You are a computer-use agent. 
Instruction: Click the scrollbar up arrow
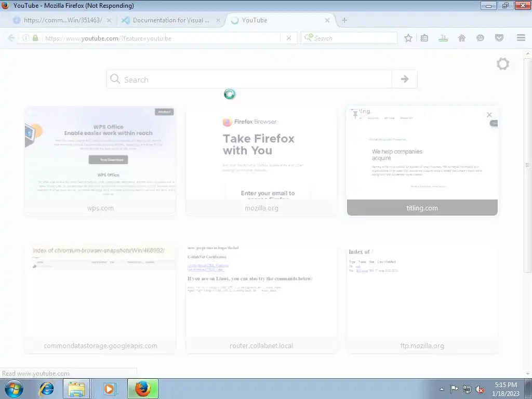point(528,54)
